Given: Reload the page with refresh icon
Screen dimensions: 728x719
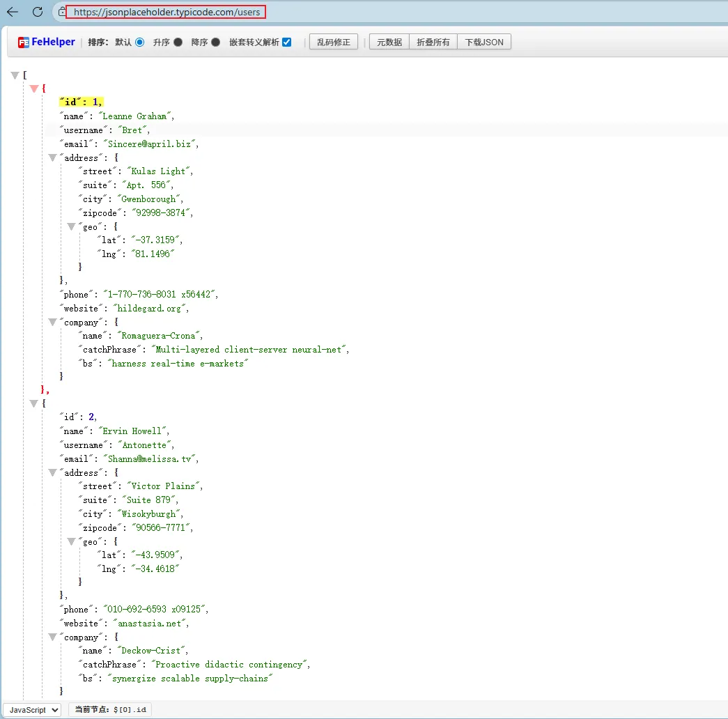Looking at the screenshot, I should tap(38, 12).
